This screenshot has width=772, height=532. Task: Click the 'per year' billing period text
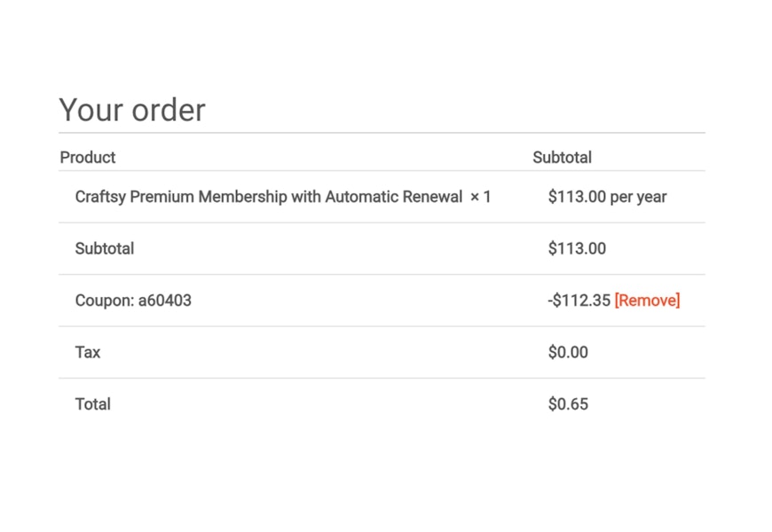click(638, 198)
